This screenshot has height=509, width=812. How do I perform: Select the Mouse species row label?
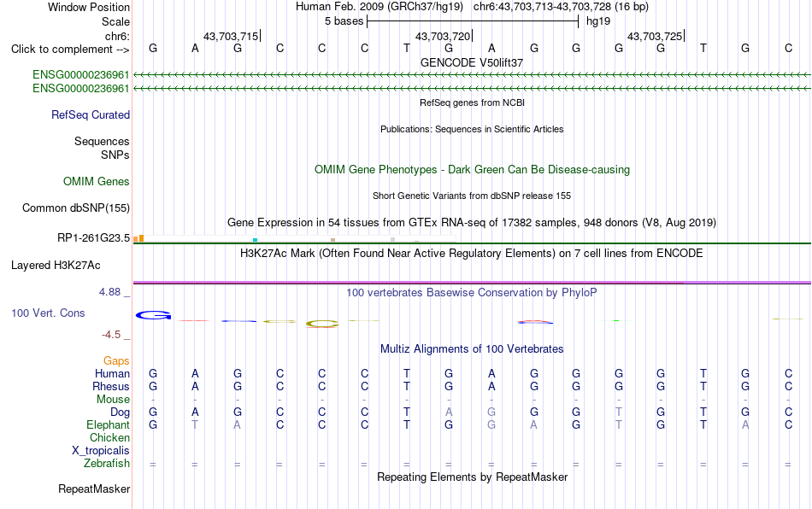(113, 400)
